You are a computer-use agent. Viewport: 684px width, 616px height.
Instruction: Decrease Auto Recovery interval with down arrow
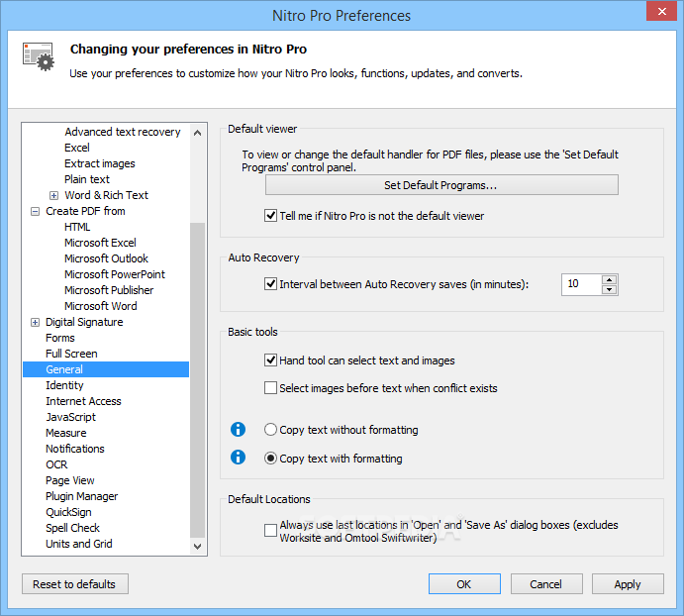(610, 289)
